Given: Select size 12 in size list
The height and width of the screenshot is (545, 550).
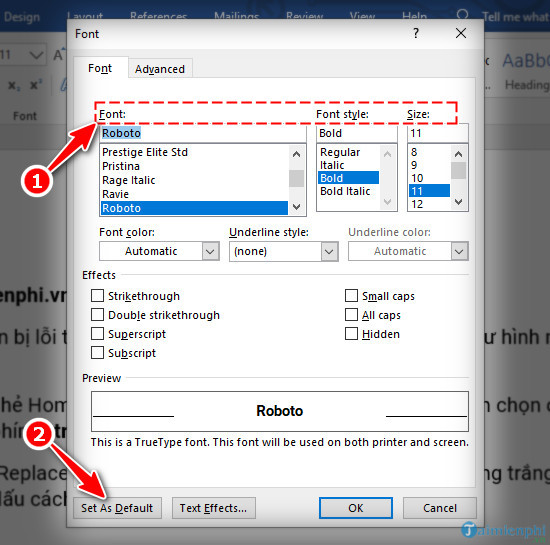Looking at the screenshot, I should pyautogui.click(x=429, y=204).
